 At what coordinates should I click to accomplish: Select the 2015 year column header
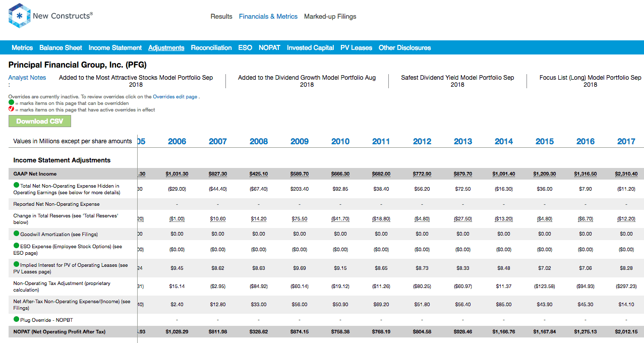[x=545, y=142]
